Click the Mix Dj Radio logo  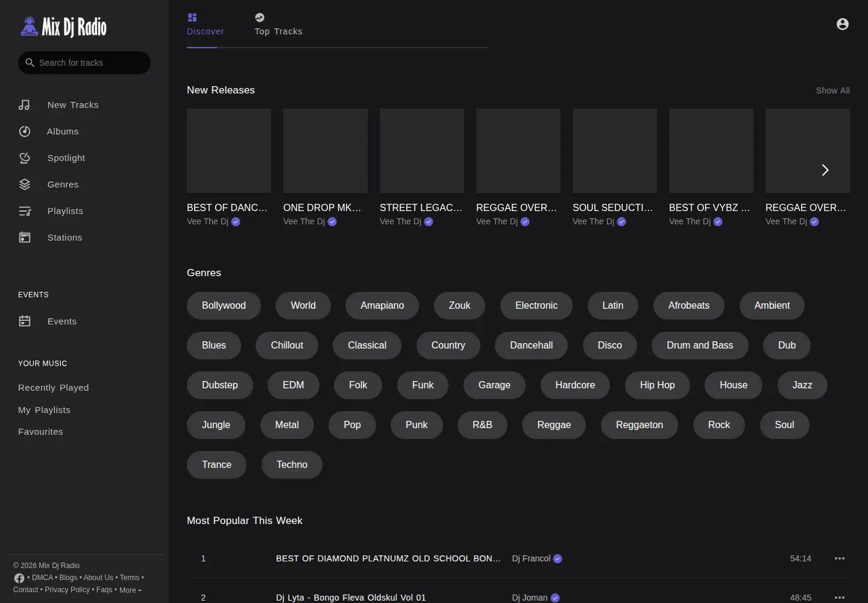(63, 27)
